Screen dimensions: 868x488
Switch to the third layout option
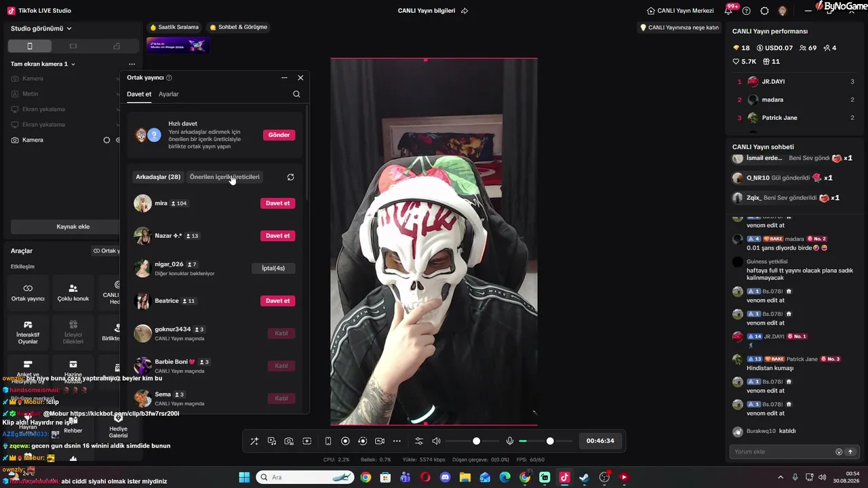pos(117,46)
